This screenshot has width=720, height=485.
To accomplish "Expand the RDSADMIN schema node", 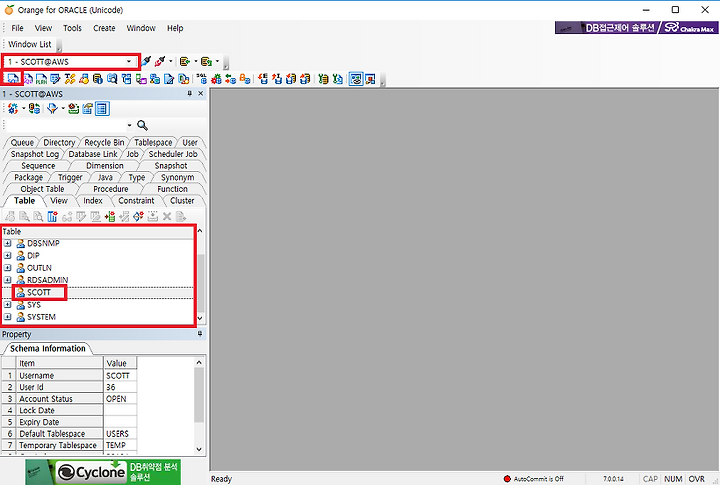I will [x=7, y=280].
